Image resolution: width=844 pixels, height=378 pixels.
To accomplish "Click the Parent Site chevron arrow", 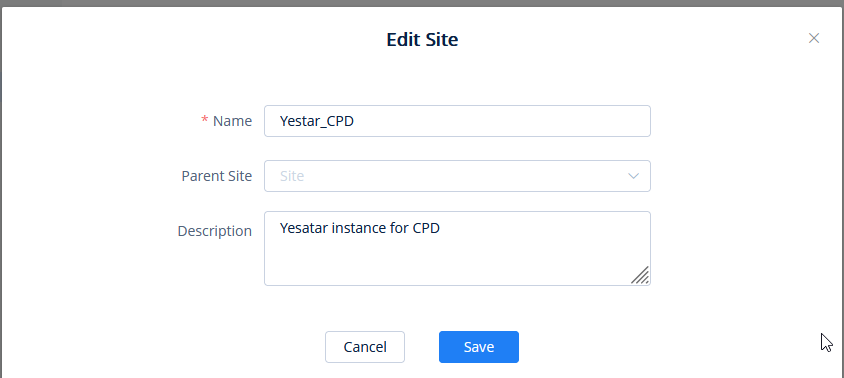I will (x=633, y=176).
